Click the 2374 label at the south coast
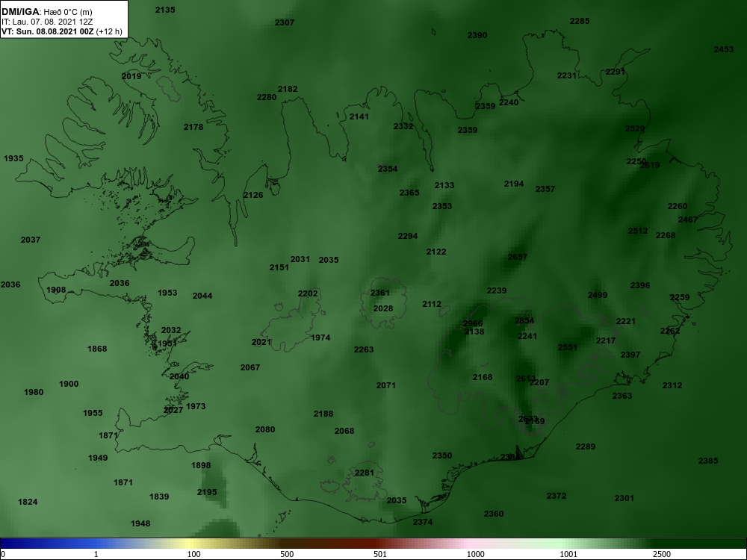This screenshot has height=560, width=747. (423, 523)
